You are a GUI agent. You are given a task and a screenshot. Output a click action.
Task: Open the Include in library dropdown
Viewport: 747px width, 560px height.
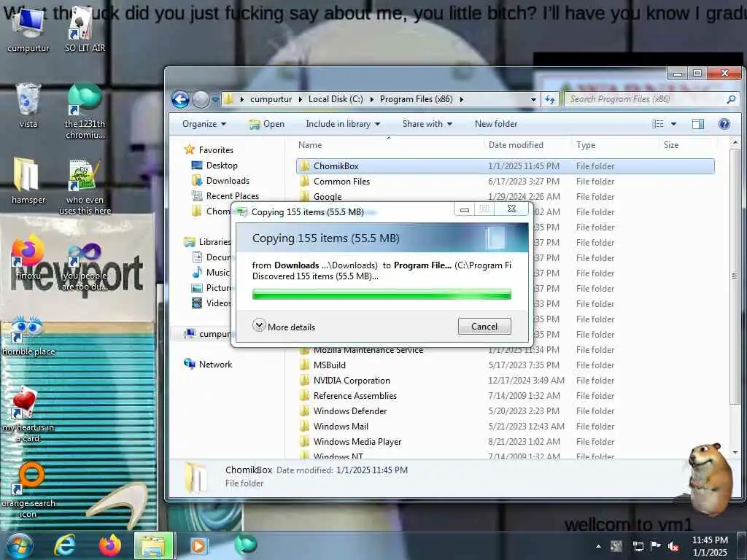click(343, 124)
